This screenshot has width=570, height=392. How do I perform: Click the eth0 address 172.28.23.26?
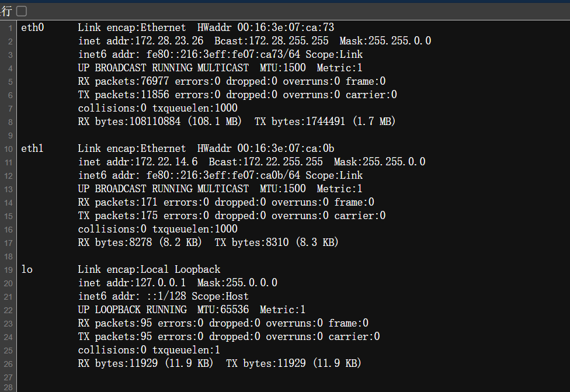(x=169, y=41)
